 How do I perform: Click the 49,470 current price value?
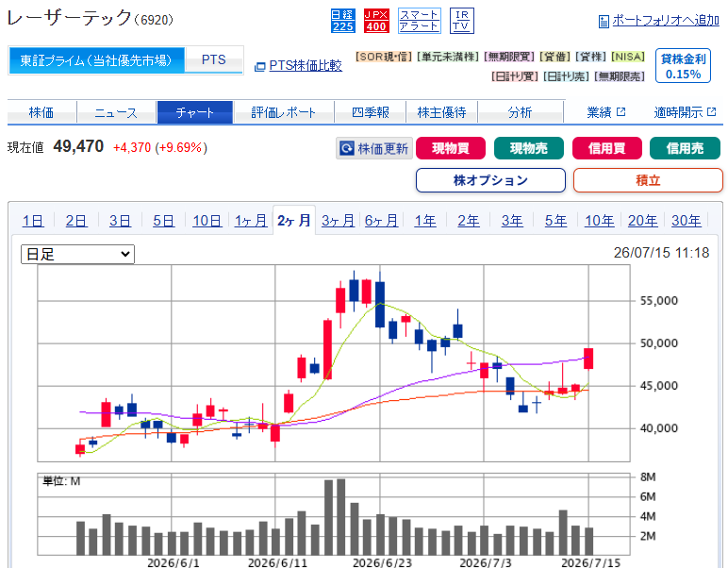(78, 146)
